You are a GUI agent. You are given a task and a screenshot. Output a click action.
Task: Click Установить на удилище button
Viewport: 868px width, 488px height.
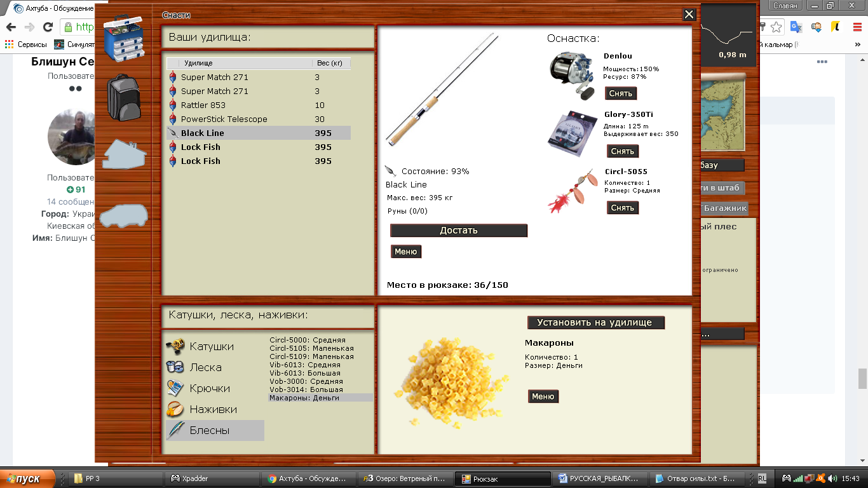[595, 323]
